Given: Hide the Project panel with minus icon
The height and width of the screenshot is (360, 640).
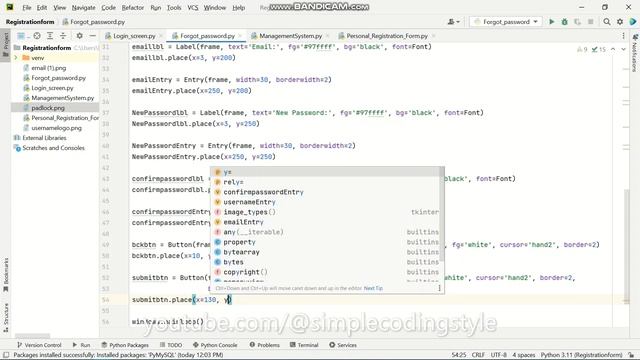Looking at the screenshot, I should click(x=93, y=36).
